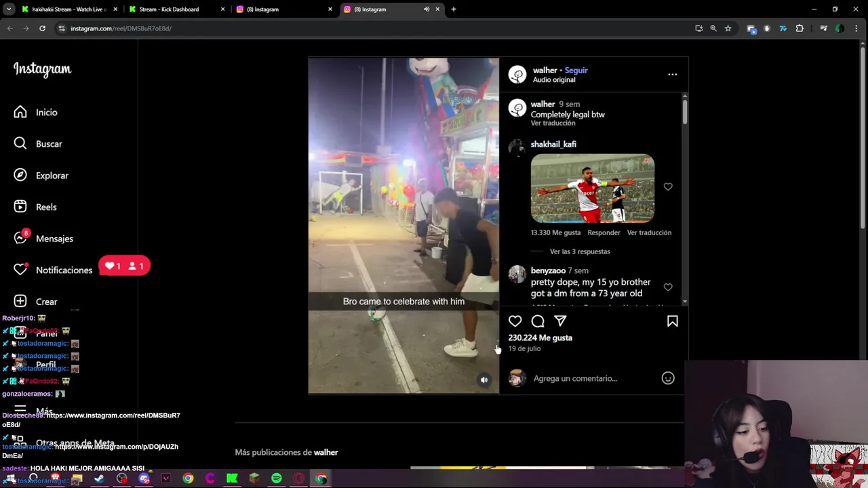Mute the active Instagram tab audio icon
The image size is (868, 488).
(427, 9)
